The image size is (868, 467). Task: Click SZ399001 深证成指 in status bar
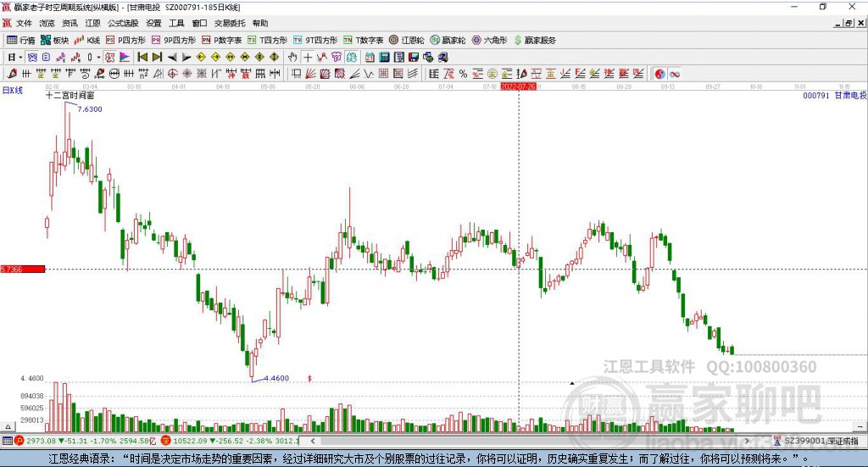pyautogui.click(x=821, y=441)
